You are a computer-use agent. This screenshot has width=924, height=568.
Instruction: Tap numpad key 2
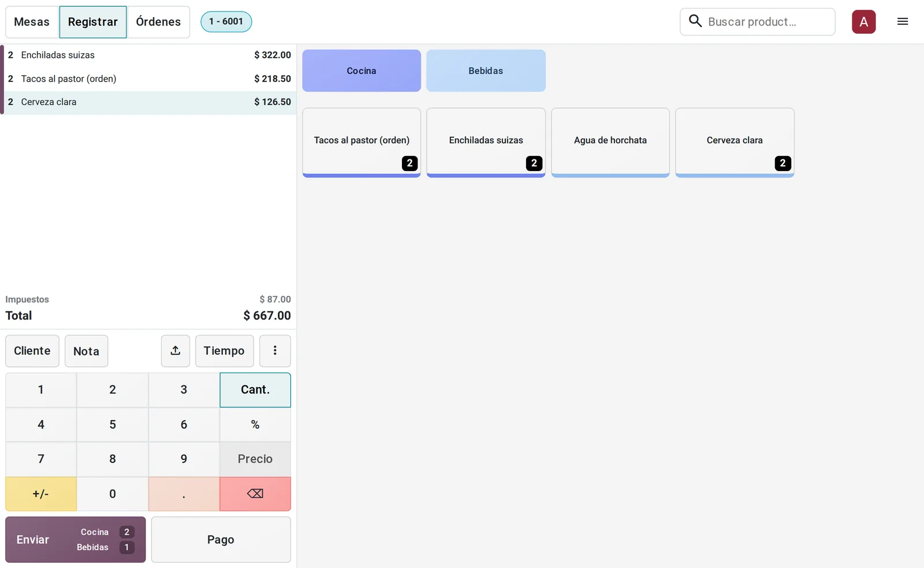pyautogui.click(x=113, y=390)
